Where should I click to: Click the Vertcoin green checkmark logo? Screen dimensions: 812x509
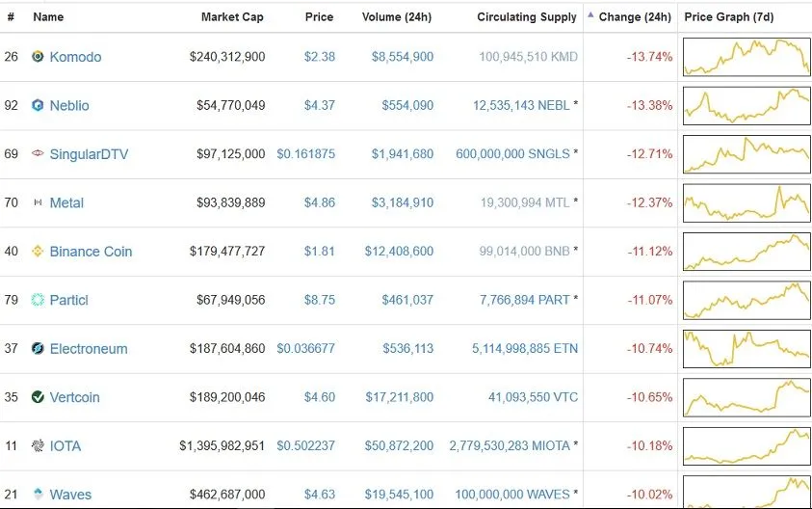pos(38,397)
